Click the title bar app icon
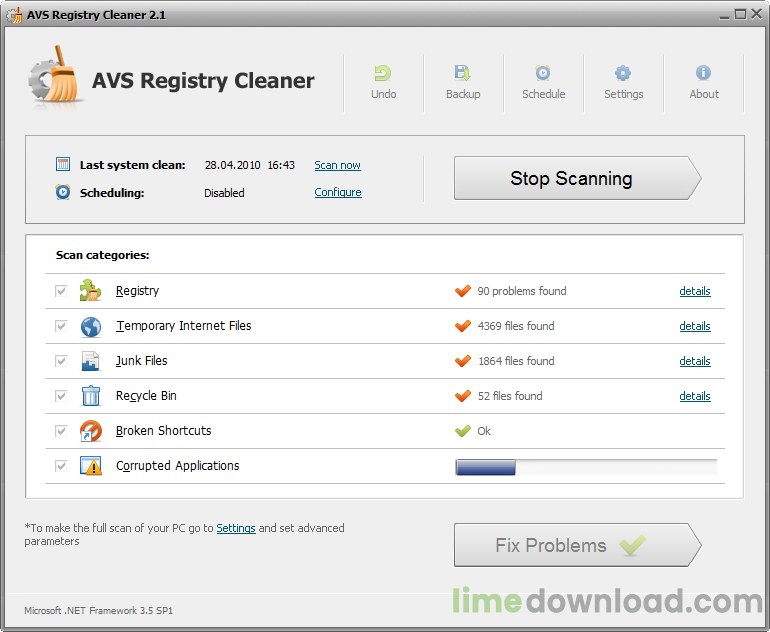Viewport: 770px width, 632px height. pyautogui.click(x=14, y=15)
